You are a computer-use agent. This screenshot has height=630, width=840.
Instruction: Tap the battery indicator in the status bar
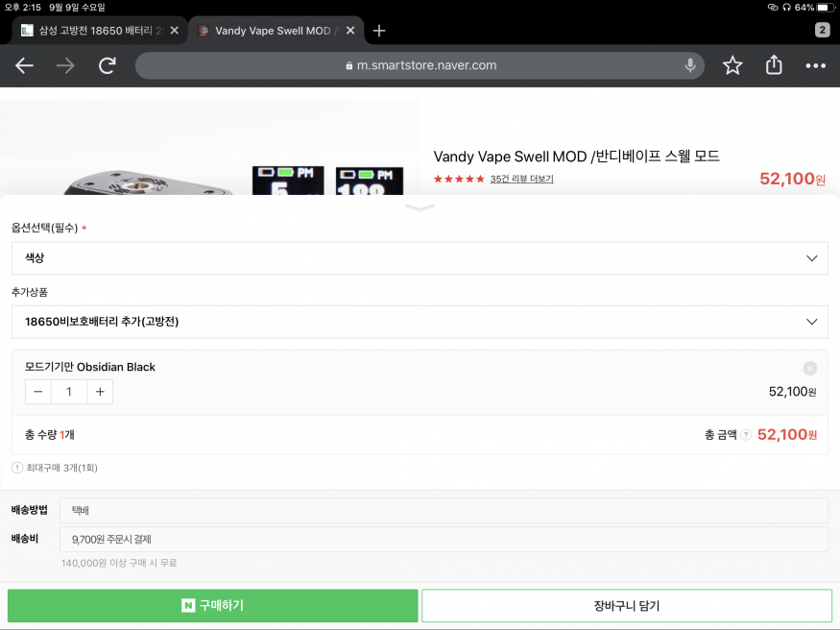click(826, 7)
